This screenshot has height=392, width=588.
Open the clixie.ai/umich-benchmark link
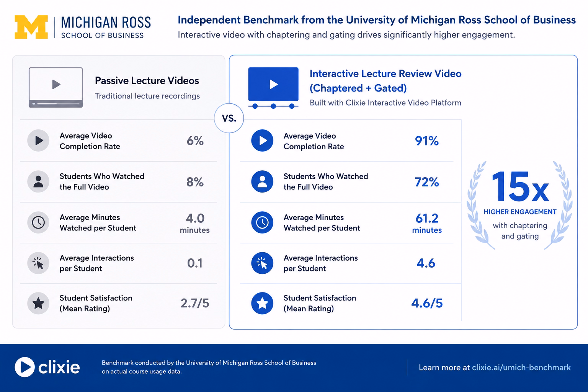[x=521, y=367]
